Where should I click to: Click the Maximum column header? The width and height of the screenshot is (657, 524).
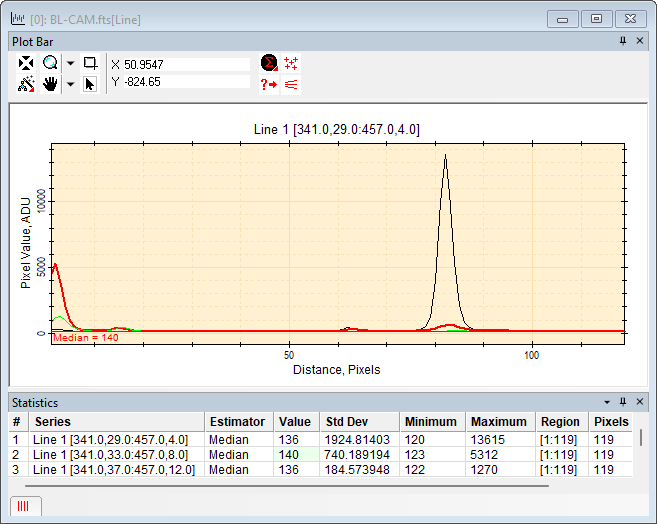[498, 422]
